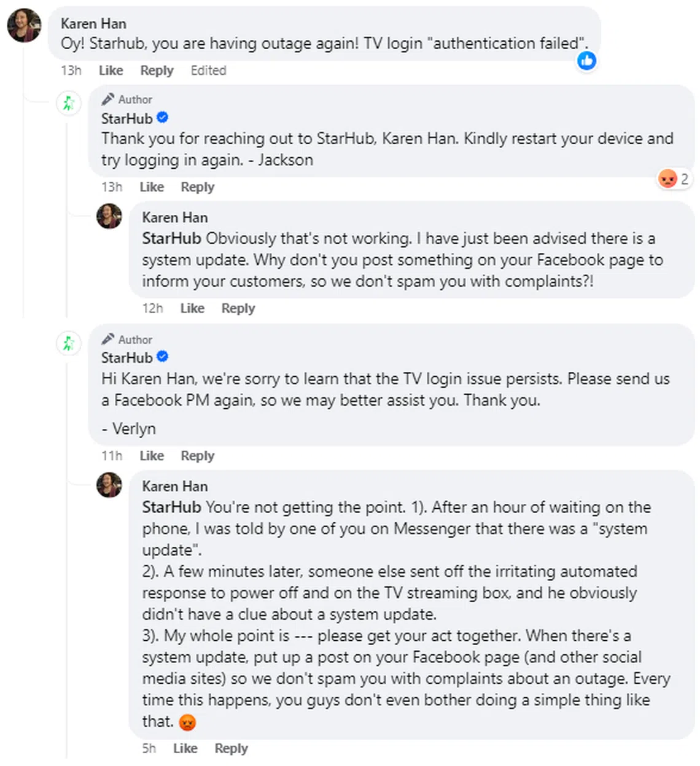This screenshot has height=766, width=700.
Task: Like Karen's 12h 'Obviously that's not working' reply
Action: point(192,309)
